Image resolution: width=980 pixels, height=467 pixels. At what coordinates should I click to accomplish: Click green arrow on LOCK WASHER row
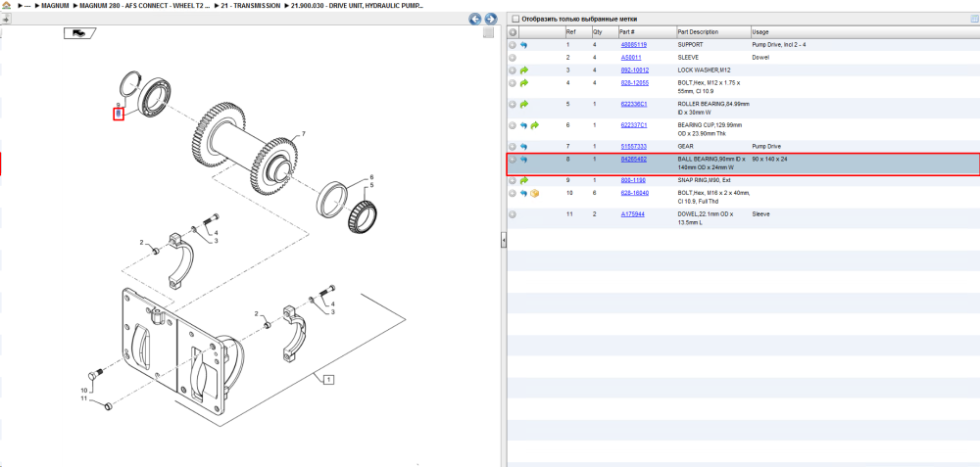(x=523, y=70)
